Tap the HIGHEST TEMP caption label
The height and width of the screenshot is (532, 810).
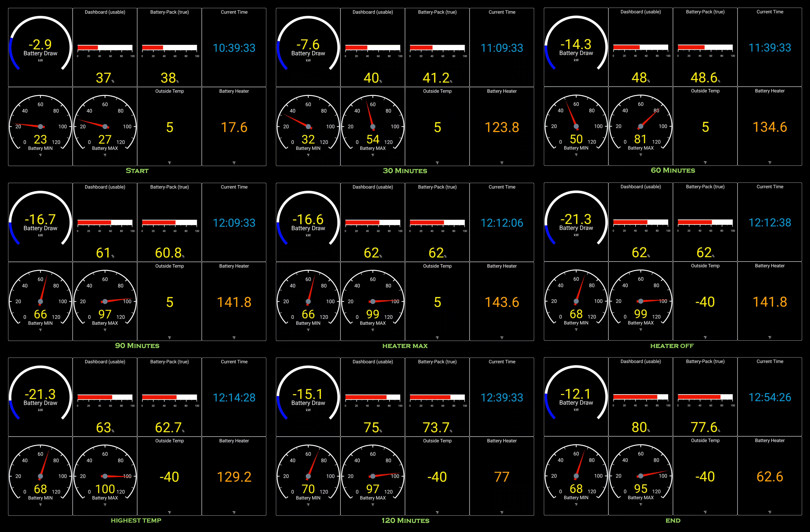click(136, 520)
